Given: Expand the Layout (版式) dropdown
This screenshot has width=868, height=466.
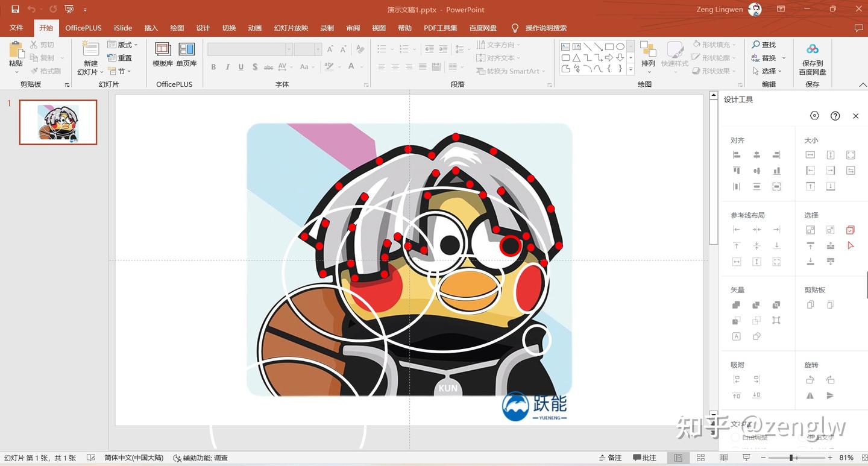Looking at the screenshot, I should pyautogui.click(x=123, y=45).
